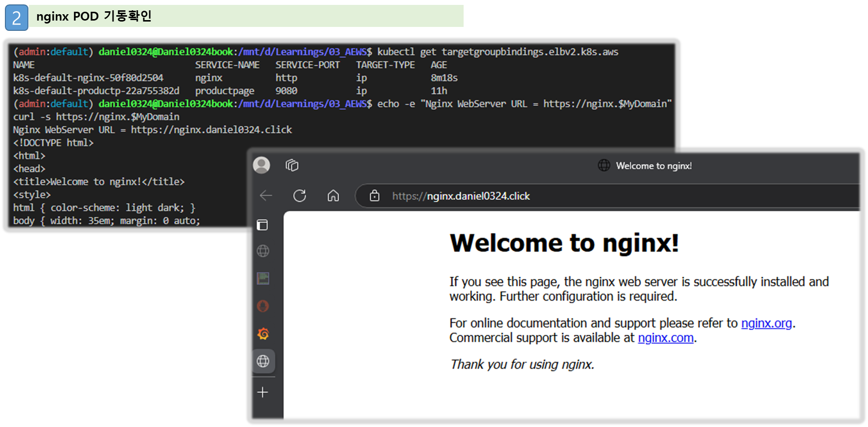The width and height of the screenshot is (868, 427).
Task: Click the Thank you for using nginx text
Action: tap(522, 364)
